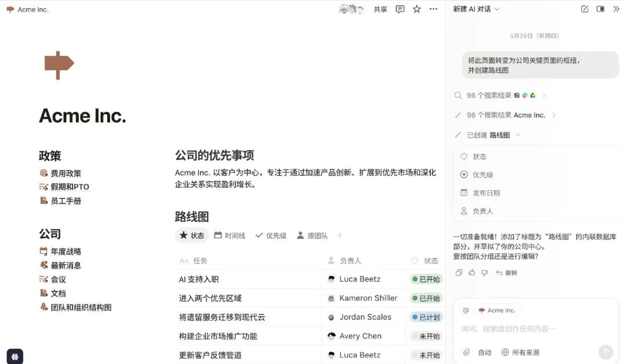Click the globe icon for 所有来源

tap(505, 352)
